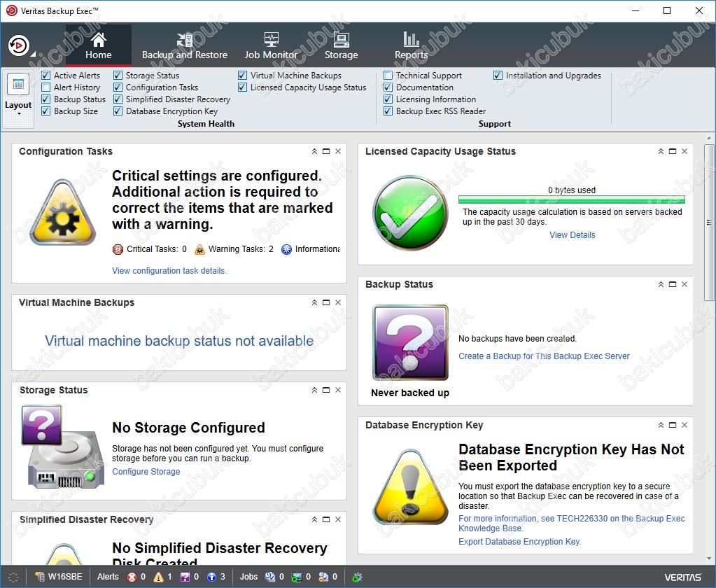Click the Layout icon in the ribbon
The width and height of the screenshot is (716, 588).
pos(18,85)
